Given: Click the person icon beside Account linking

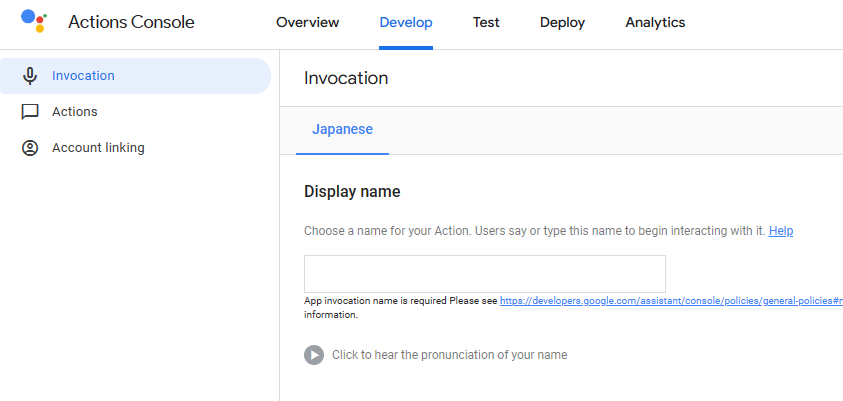Looking at the screenshot, I should coord(30,148).
